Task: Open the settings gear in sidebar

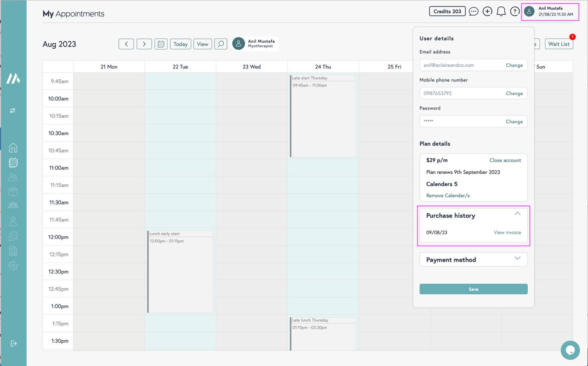Action: point(13,266)
